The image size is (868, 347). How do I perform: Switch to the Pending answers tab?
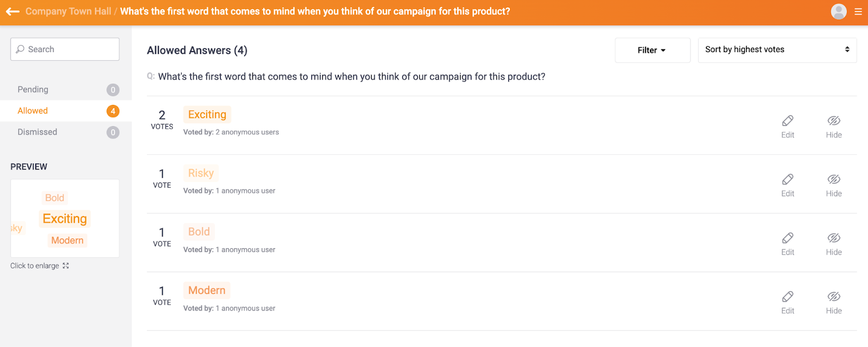(x=33, y=90)
